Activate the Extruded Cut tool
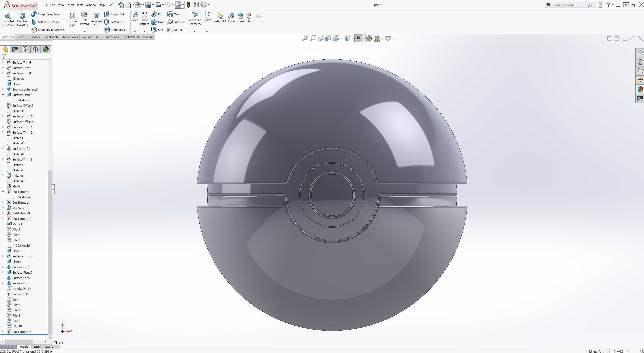 click(x=72, y=20)
